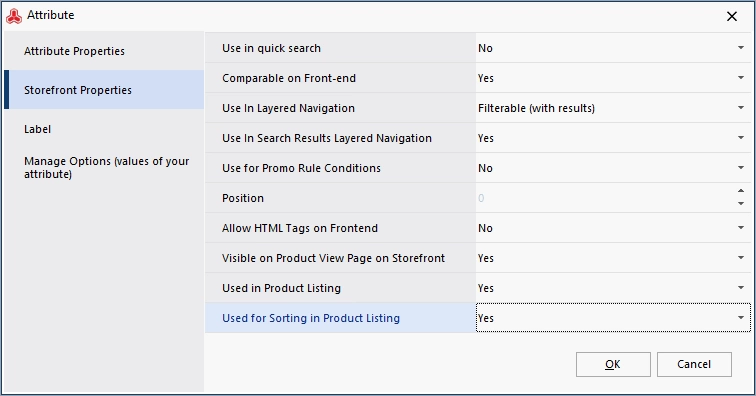This screenshot has height=396, width=756.
Task: Click the Use In Layered Navigation label
Action: coord(288,108)
